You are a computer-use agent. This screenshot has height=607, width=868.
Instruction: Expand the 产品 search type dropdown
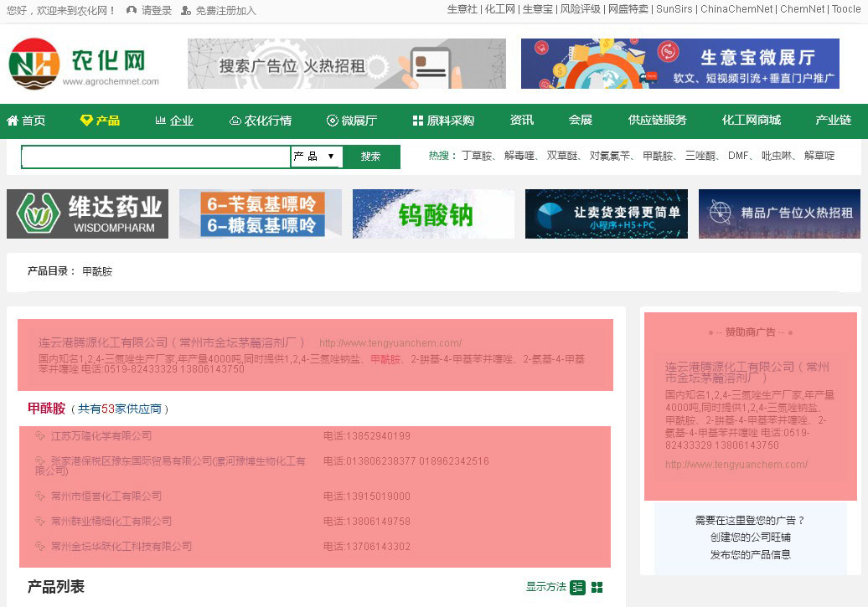tap(317, 157)
